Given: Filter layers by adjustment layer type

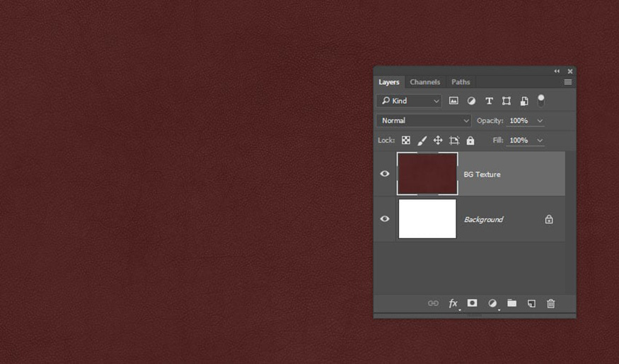Looking at the screenshot, I should [x=471, y=101].
